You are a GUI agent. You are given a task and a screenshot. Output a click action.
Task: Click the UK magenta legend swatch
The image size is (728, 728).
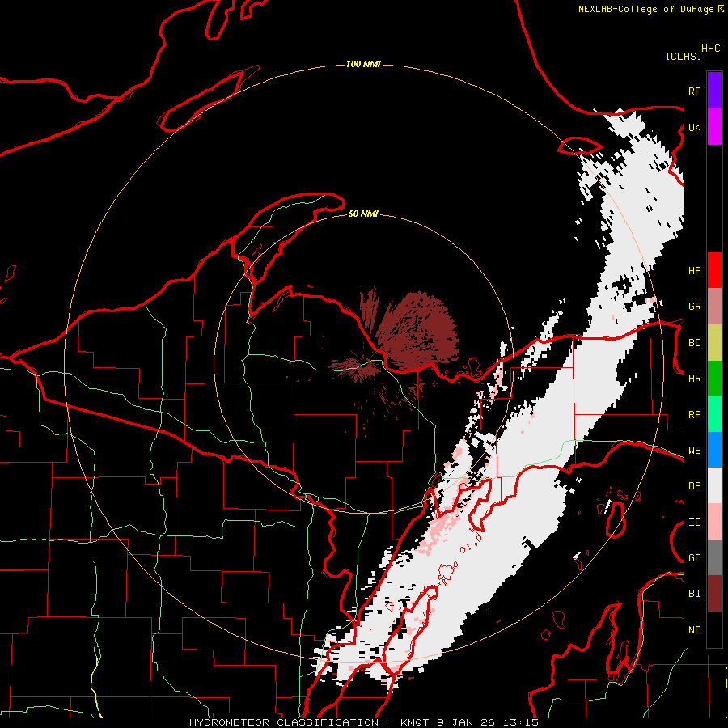pyautogui.click(x=714, y=127)
